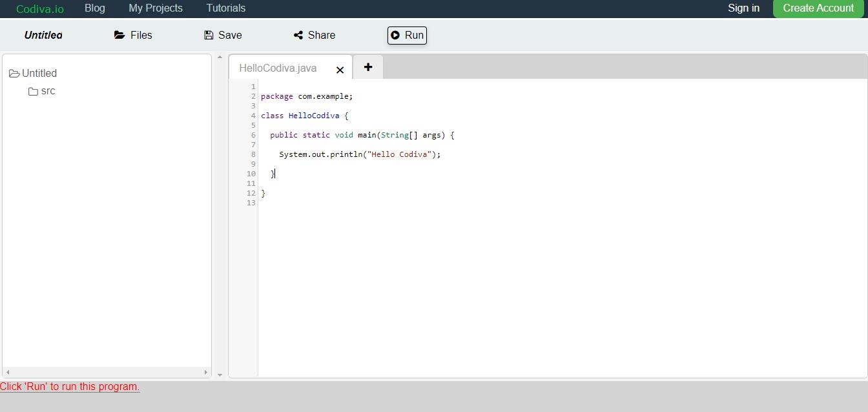Click the folder icon next to Files
This screenshot has height=412, width=868.
(x=119, y=36)
